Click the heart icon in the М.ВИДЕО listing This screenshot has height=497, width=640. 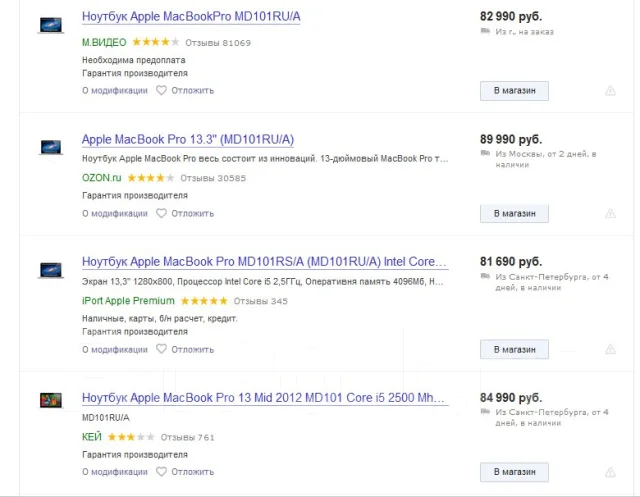point(161,90)
